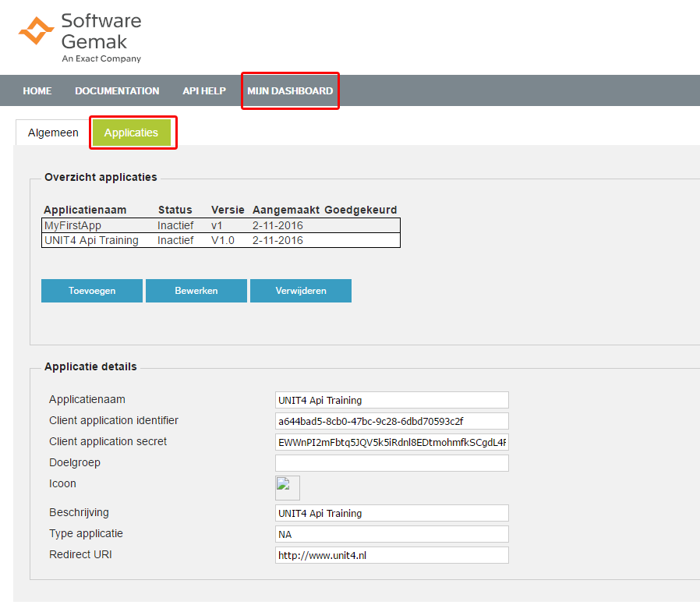Click the Software Gemak logo
Screen dimensions: 700x612
coord(80,37)
